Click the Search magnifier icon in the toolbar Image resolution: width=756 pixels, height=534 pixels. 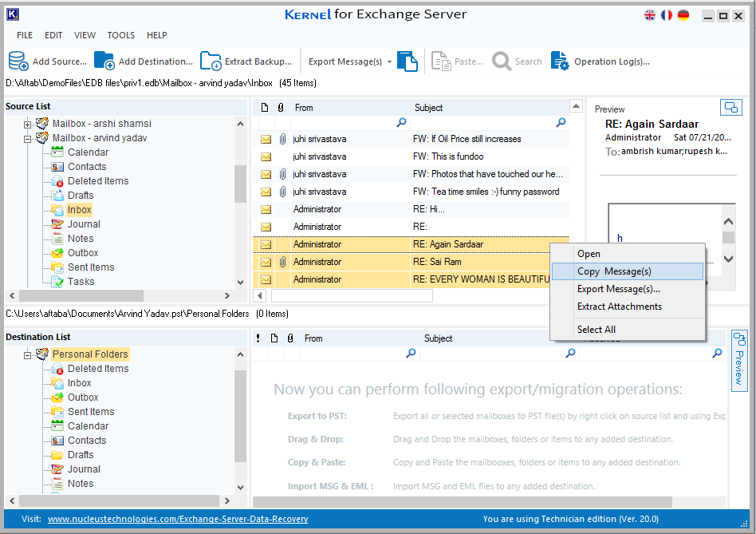(x=502, y=61)
